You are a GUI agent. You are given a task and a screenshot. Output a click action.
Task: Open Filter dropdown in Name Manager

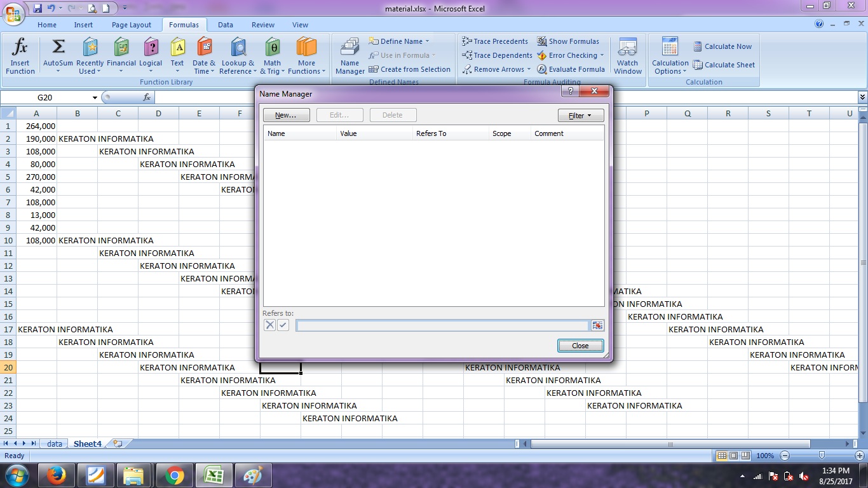[581, 115]
